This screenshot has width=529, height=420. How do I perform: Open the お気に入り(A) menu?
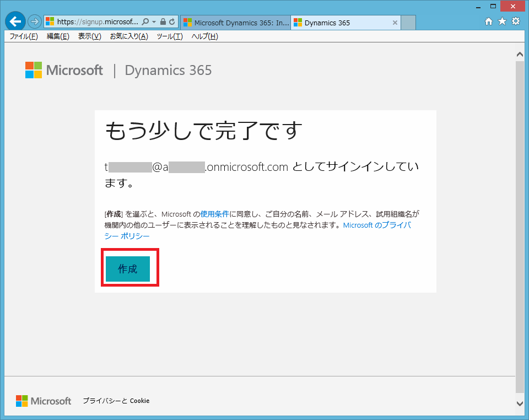129,36
